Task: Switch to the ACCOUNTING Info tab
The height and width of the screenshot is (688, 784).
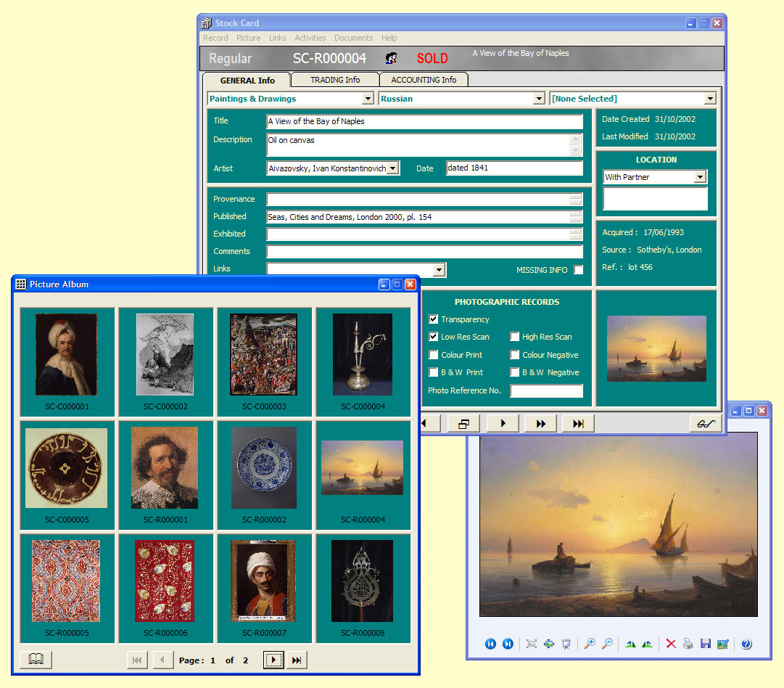Action: [x=424, y=80]
